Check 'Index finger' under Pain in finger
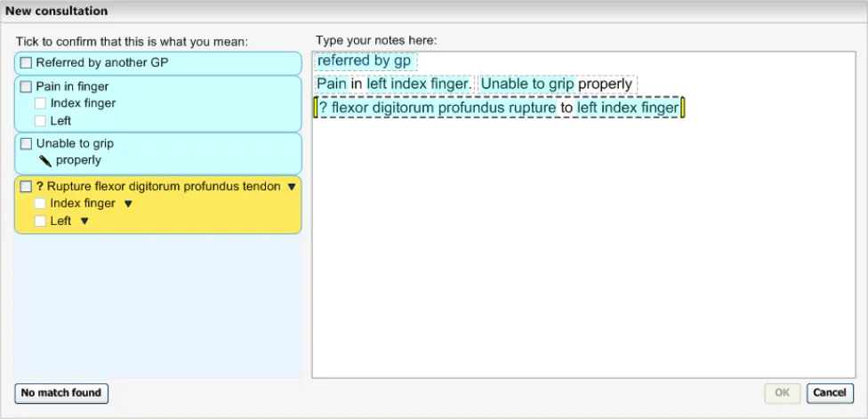Screen dimensions: 868x419 coord(40,103)
